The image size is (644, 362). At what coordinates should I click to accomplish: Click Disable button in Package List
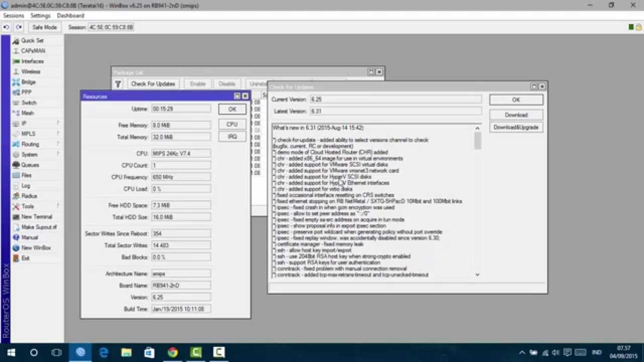pyautogui.click(x=227, y=84)
